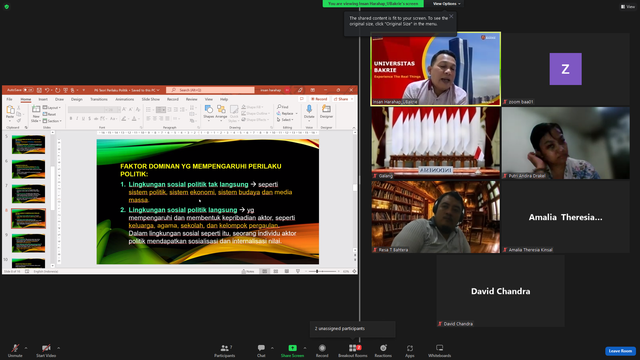The image size is (640, 360).
Task: Open the Reactions menu
Action: [383, 350]
